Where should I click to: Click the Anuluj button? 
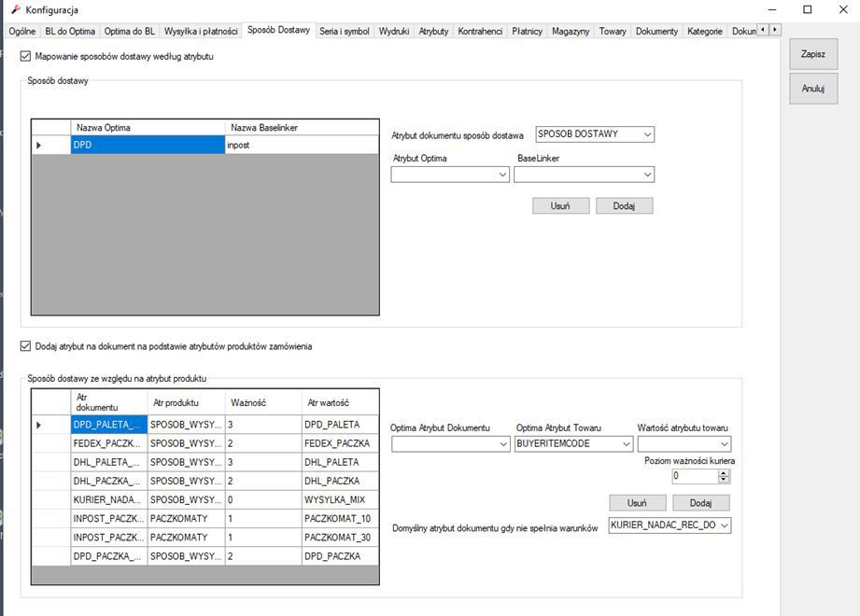pyautogui.click(x=813, y=89)
